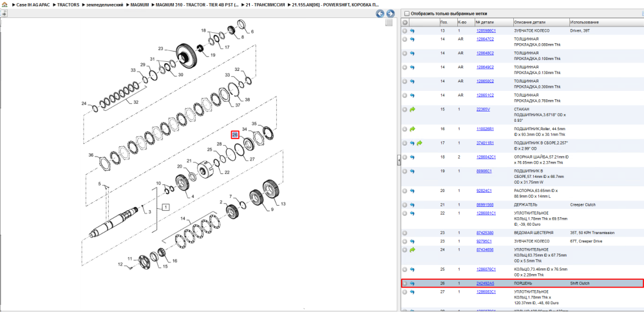Open '21 - ТРАНСМИССИЯ' breadcrumb
The width and height of the screenshot is (644, 312).
[x=265, y=4]
